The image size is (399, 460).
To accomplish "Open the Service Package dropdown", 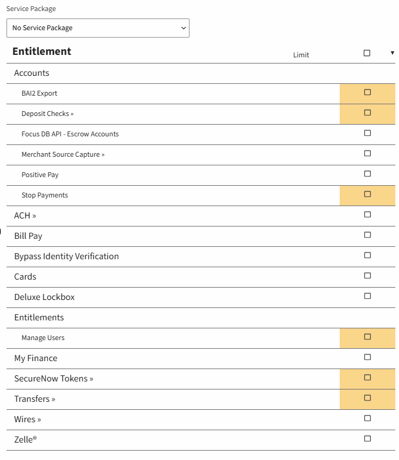I will tap(98, 28).
